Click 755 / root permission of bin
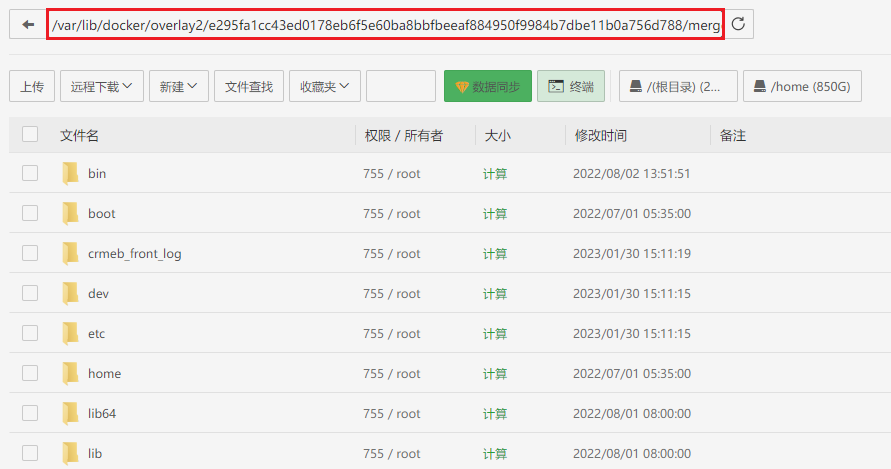Screen dimensions: 891x469 click(392, 174)
